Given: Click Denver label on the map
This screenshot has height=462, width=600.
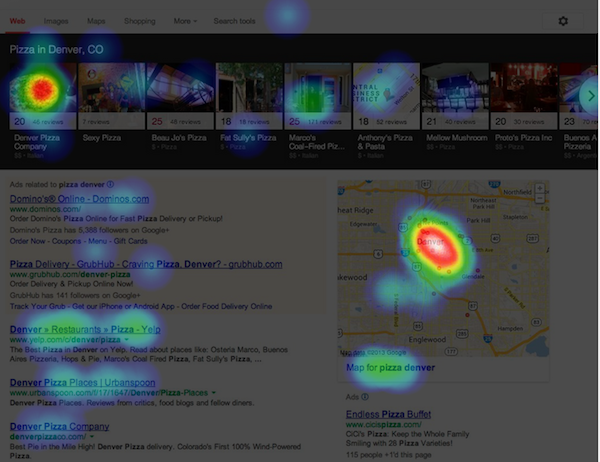Looking at the screenshot, I should coord(430,242).
